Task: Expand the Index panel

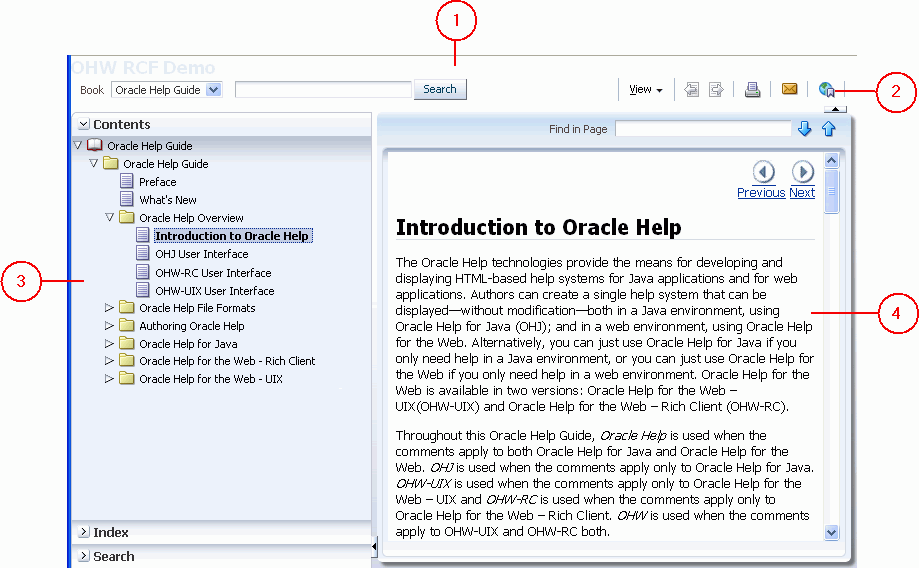Action: 84,532
